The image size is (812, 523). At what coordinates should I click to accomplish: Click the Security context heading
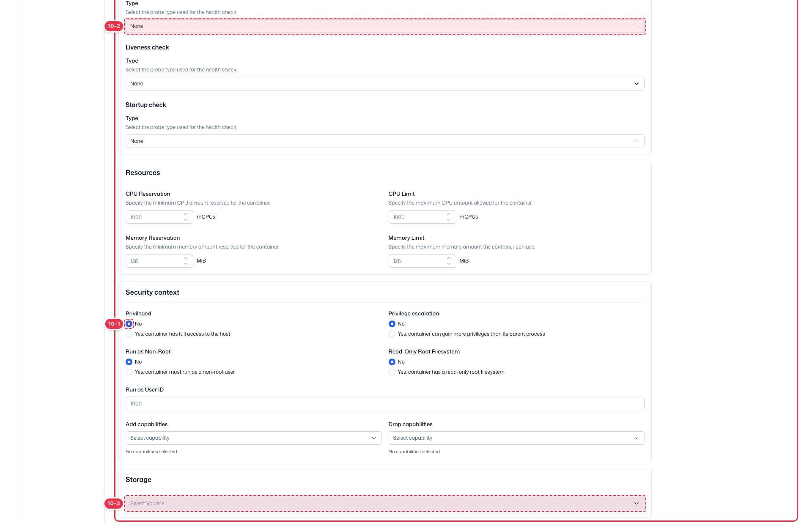152,293
